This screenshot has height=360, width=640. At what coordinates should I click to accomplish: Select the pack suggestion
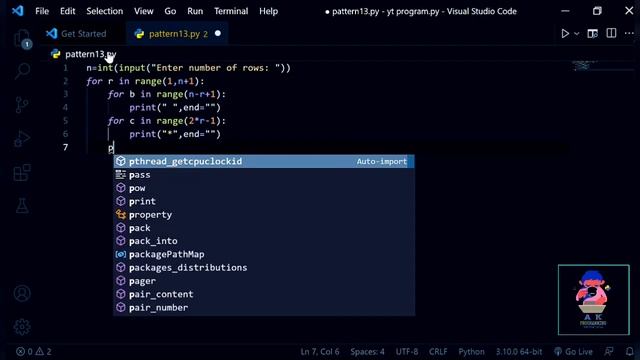pos(264,228)
